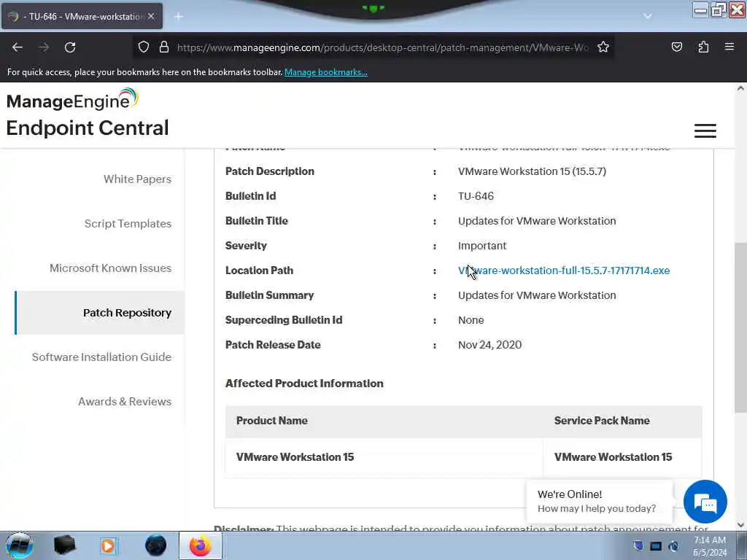747x560 pixels.
Task: Close the TU-646 VMware tab
Action: (151, 16)
